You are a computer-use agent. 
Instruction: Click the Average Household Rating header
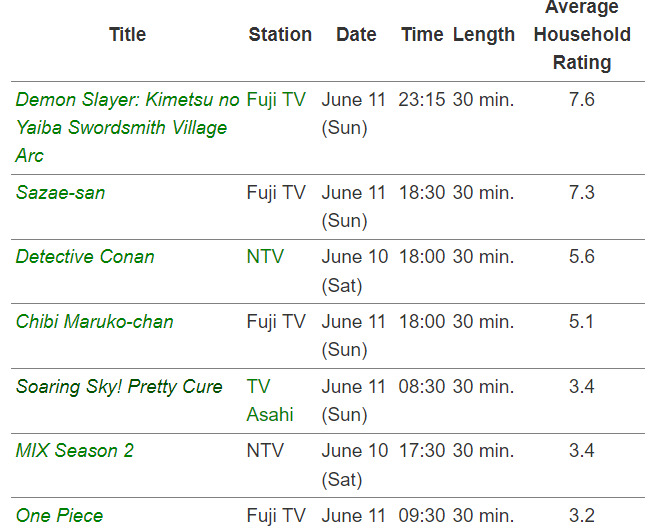click(582, 34)
